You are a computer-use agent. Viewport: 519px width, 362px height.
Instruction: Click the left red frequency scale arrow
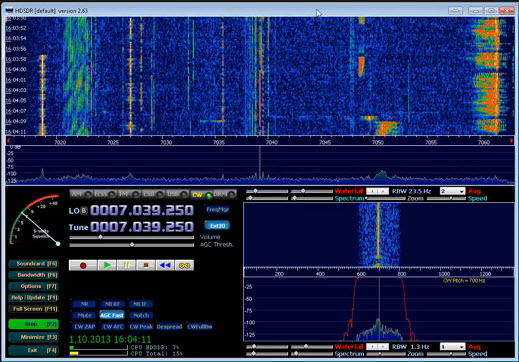click(x=9, y=141)
